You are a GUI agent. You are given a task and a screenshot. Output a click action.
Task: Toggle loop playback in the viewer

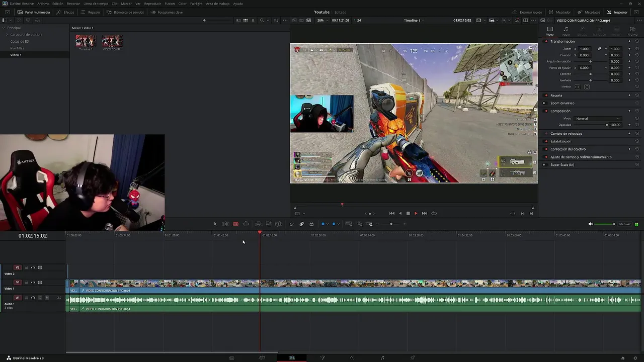coord(434,213)
